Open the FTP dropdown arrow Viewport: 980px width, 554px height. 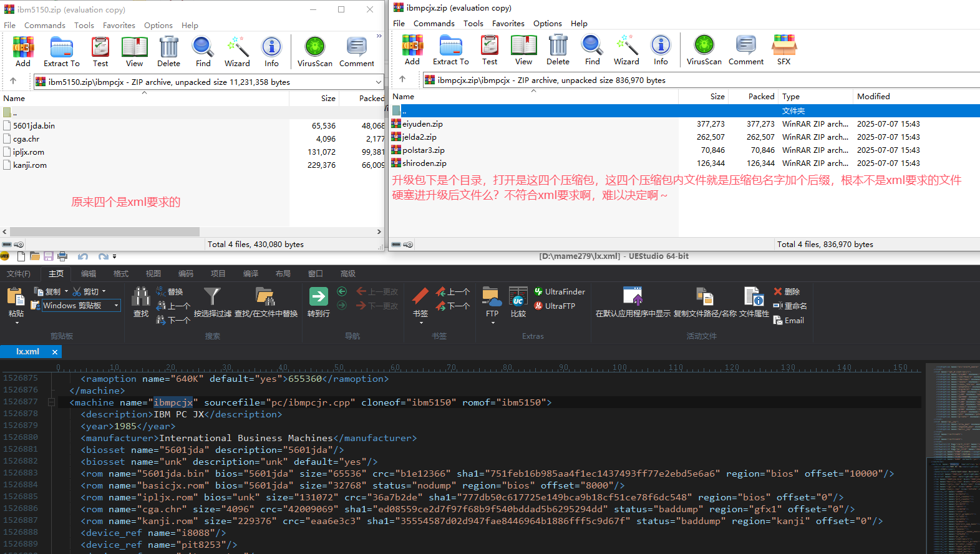492,323
